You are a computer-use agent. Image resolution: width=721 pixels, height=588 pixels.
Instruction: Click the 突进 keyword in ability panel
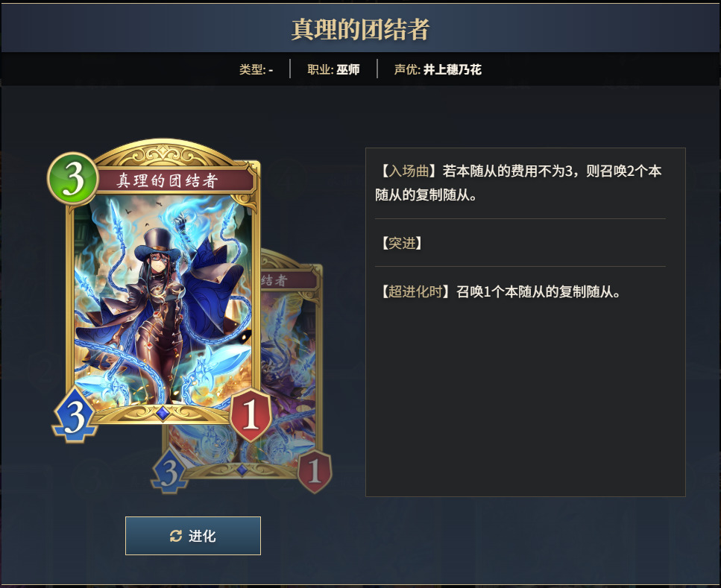point(401,243)
